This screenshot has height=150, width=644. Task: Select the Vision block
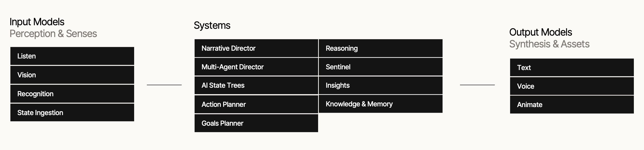[72, 75]
